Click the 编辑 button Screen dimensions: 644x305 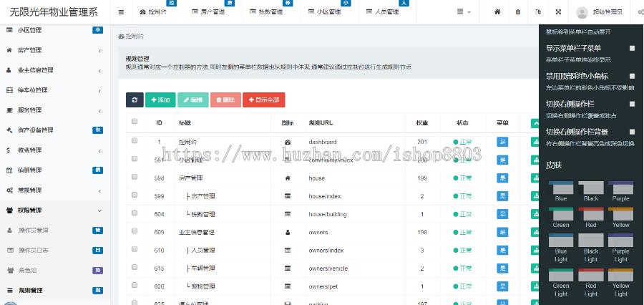[x=193, y=100]
